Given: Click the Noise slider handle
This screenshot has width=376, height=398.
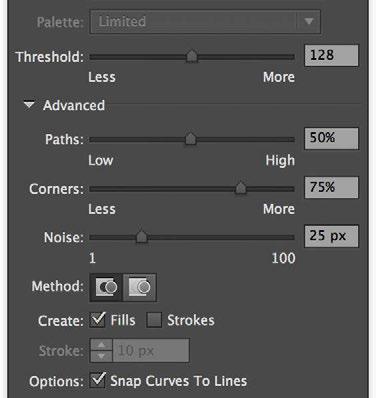Looking at the screenshot, I should coord(142,237).
